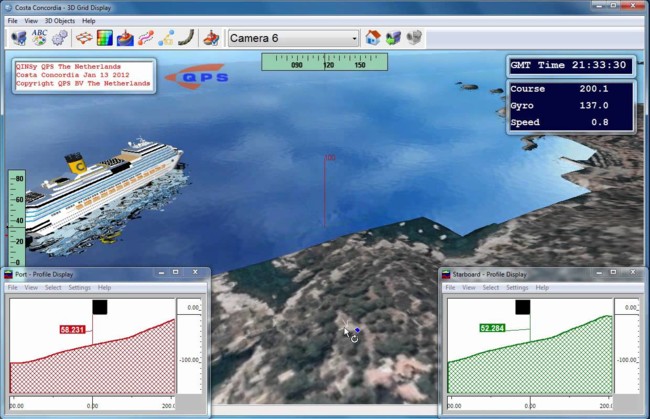Minimize the Starboard Profile Display window
650x419 pixels.
click(x=599, y=272)
